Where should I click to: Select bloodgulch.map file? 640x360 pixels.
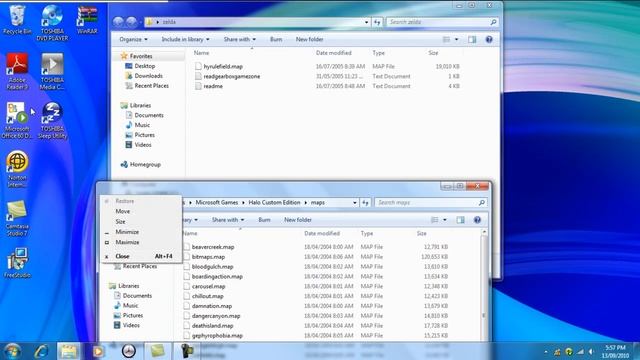click(212, 267)
